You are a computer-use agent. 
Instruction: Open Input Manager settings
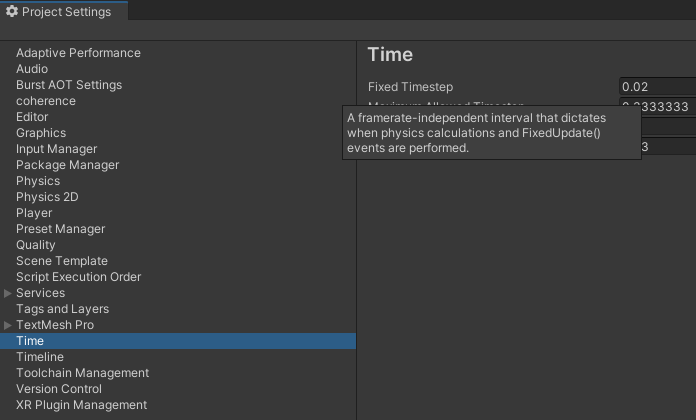[57, 149]
